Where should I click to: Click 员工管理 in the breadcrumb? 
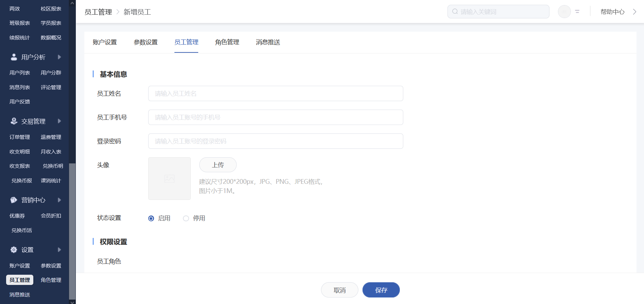coord(98,12)
